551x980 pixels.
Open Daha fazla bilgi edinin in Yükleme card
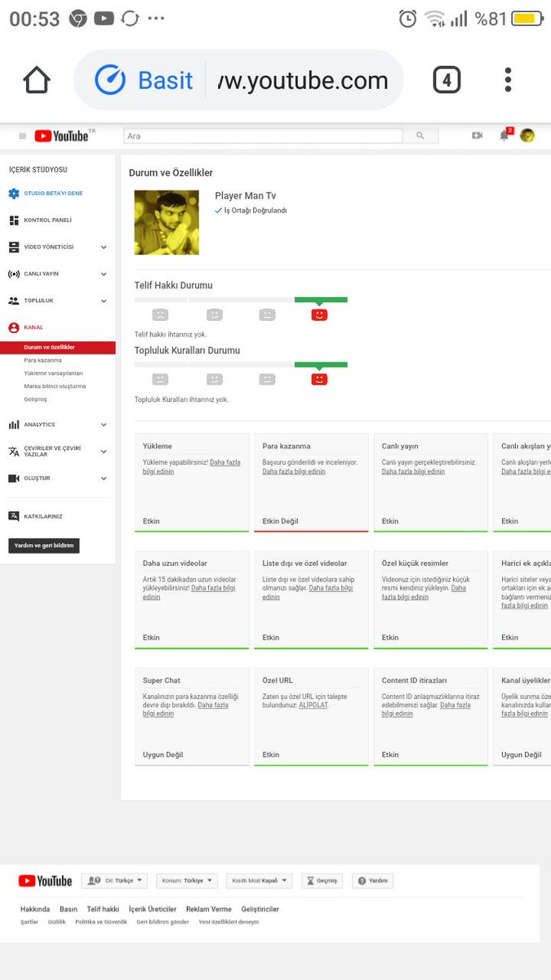coord(192,467)
